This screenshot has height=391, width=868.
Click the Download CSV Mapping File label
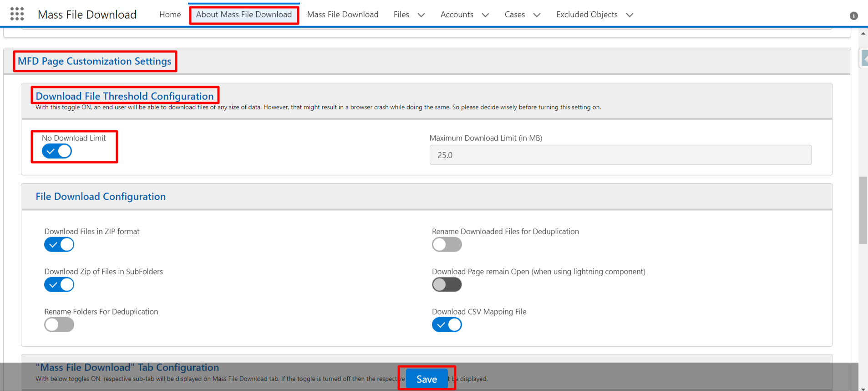coord(479,312)
